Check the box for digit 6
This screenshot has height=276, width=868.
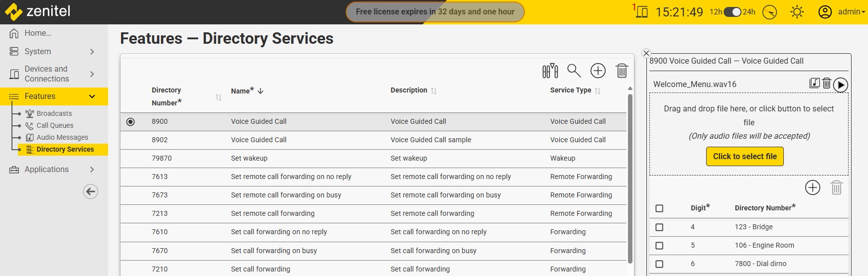coord(659,264)
